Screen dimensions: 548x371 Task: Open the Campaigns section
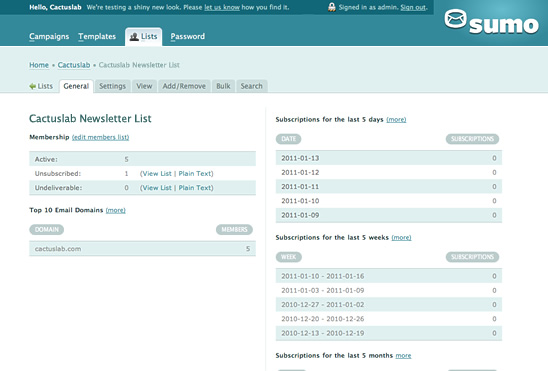point(49,36)
